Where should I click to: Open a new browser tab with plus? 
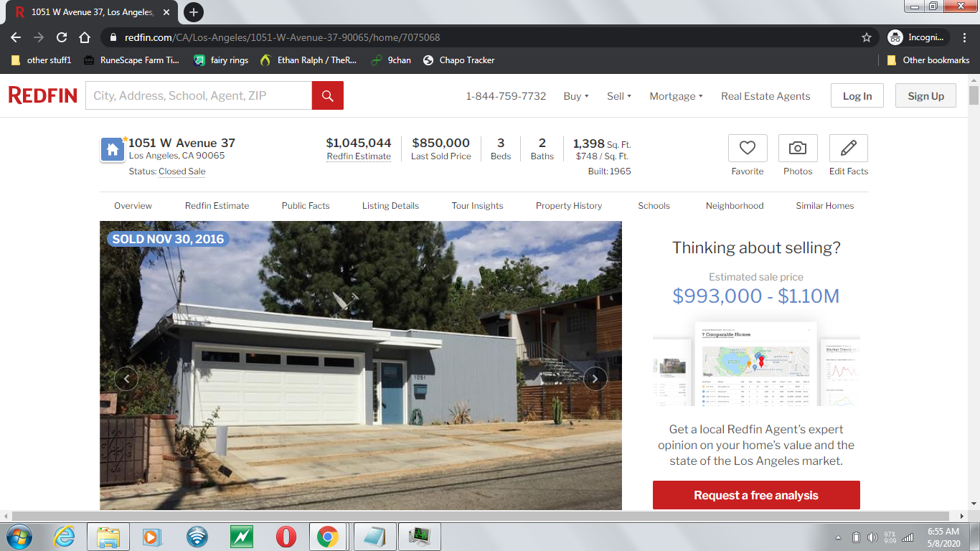coord(193,12)
